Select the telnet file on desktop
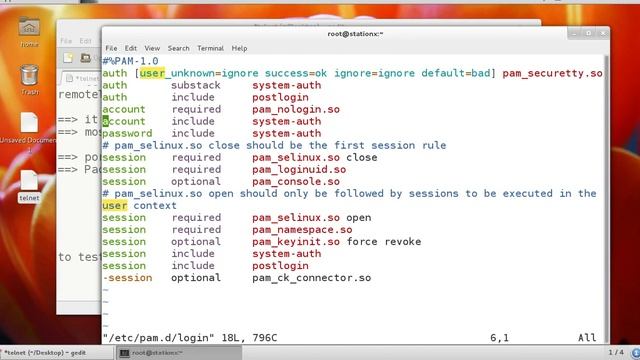 coord(29,186)
